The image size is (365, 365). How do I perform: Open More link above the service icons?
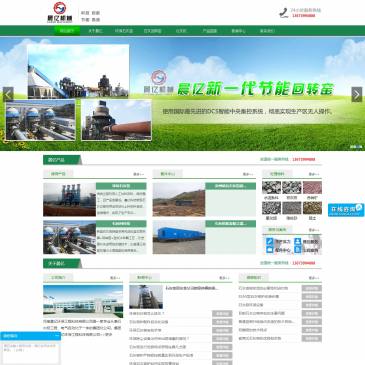314,230
